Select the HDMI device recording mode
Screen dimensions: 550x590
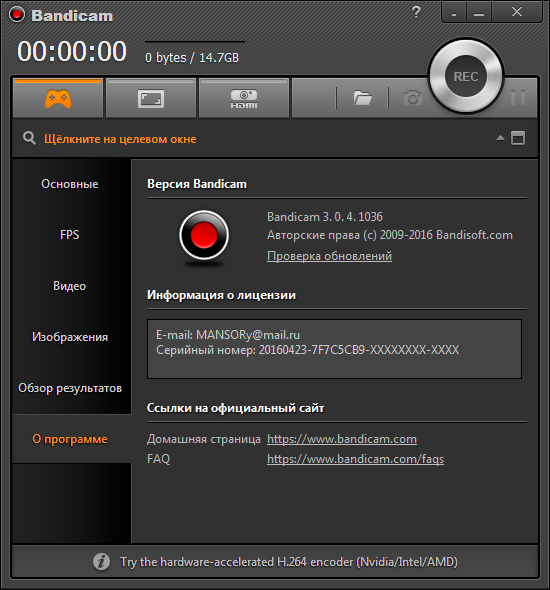[244, 99]
